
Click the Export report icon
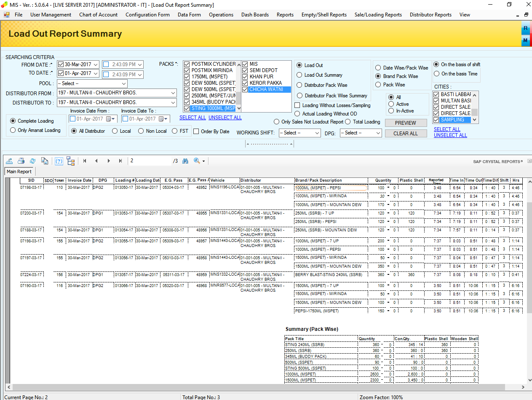[9, 161]
